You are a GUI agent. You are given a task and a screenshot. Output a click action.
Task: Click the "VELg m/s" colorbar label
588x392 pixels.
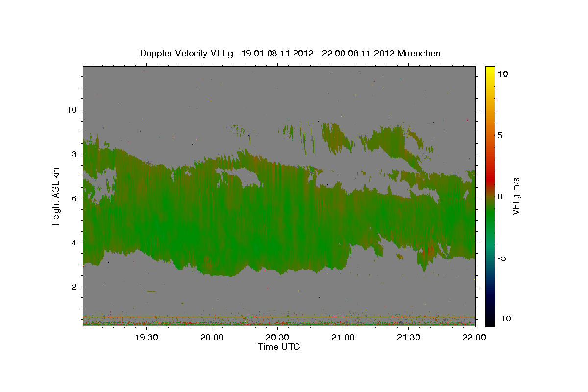[516, 196]
